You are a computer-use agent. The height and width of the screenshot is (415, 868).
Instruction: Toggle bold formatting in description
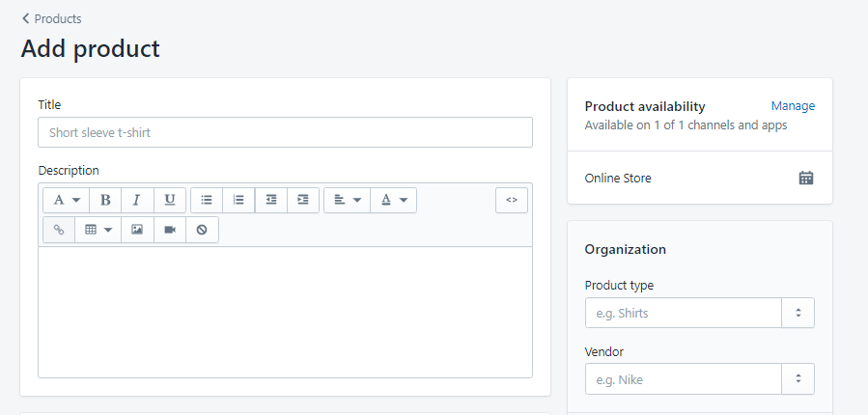105,200
